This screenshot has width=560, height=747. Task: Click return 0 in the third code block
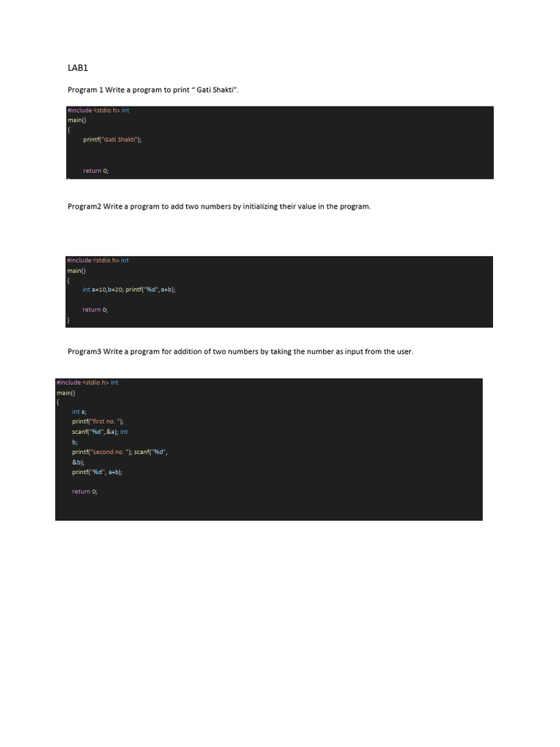[x=85, y=492]
